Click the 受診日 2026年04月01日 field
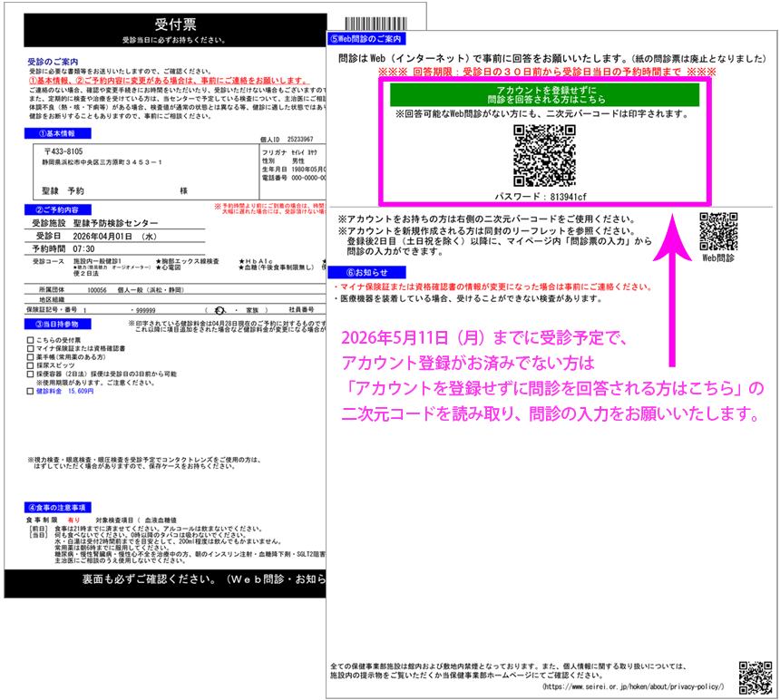The image size is (780, 700). click(115, 236)
